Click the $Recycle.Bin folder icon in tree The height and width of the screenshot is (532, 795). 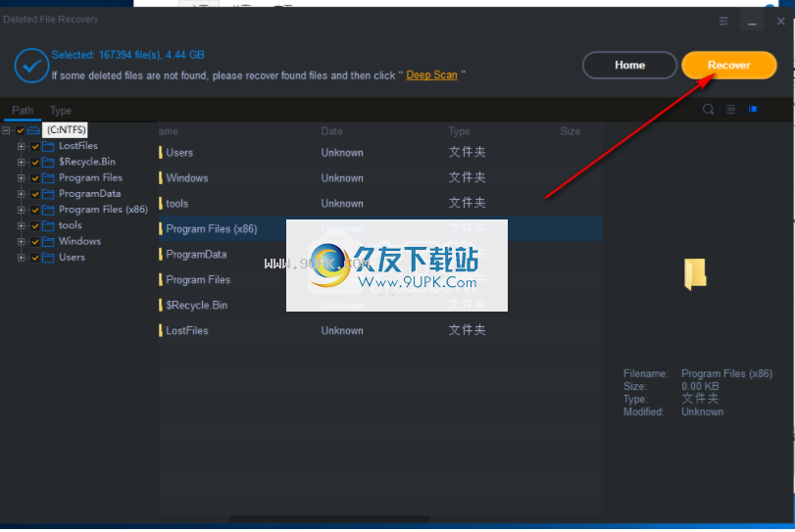tap(48, 162)
